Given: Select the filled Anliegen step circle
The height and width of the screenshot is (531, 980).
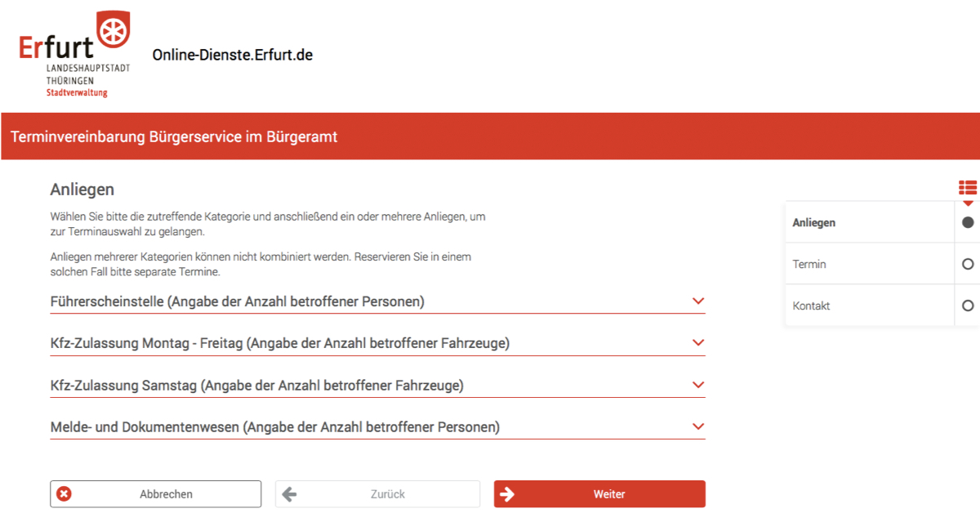Looking at the screenshot, I should pyautogui.click(x=968, y=222).
